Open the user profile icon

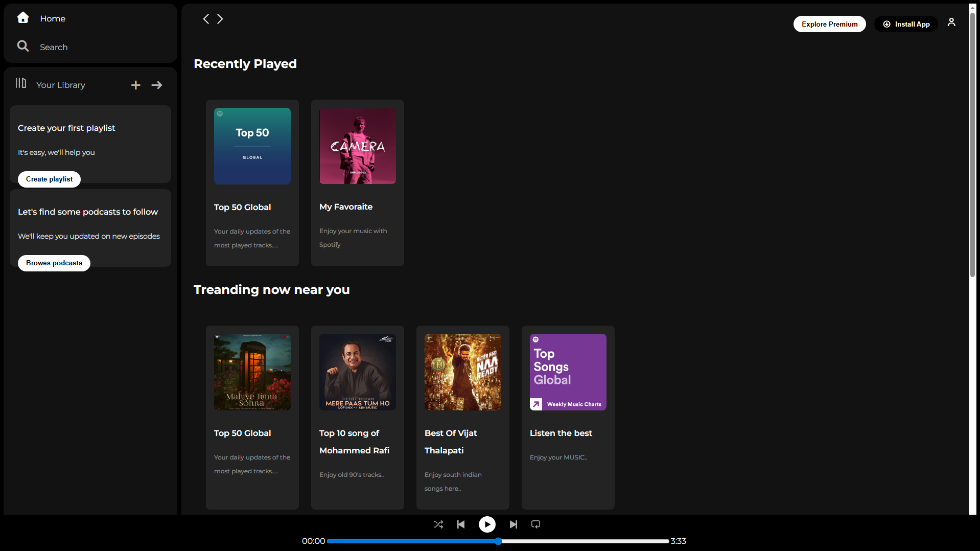click(951, 22)
